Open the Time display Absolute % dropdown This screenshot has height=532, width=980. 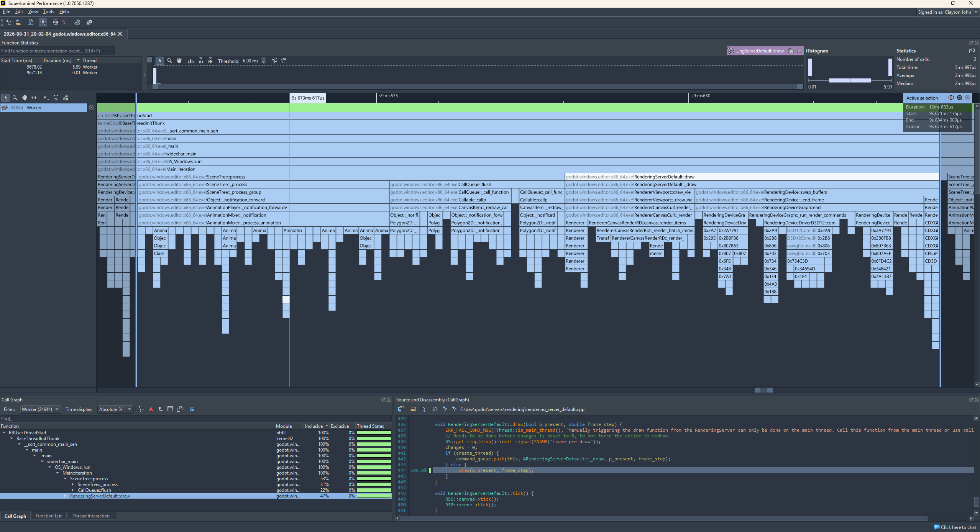click(115, 409)
